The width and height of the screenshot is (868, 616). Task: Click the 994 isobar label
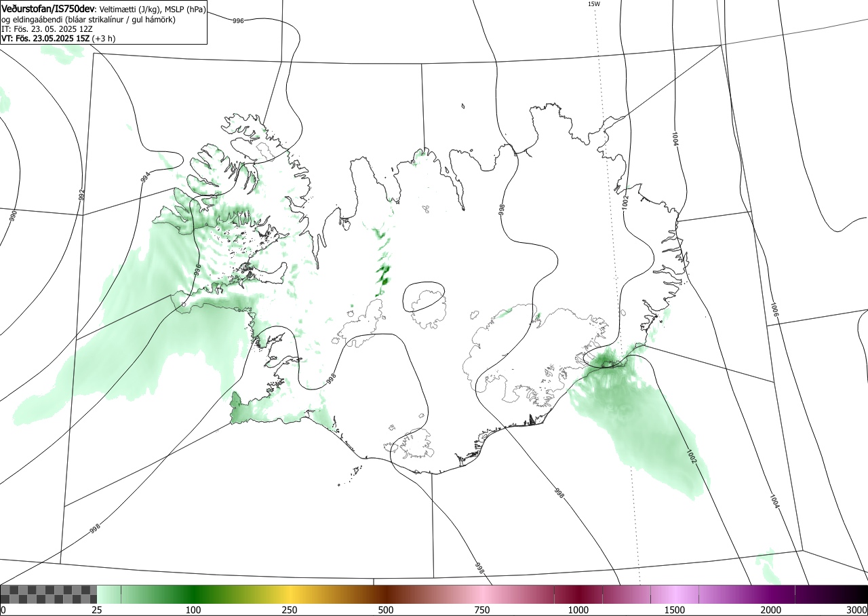coord(145,178)
